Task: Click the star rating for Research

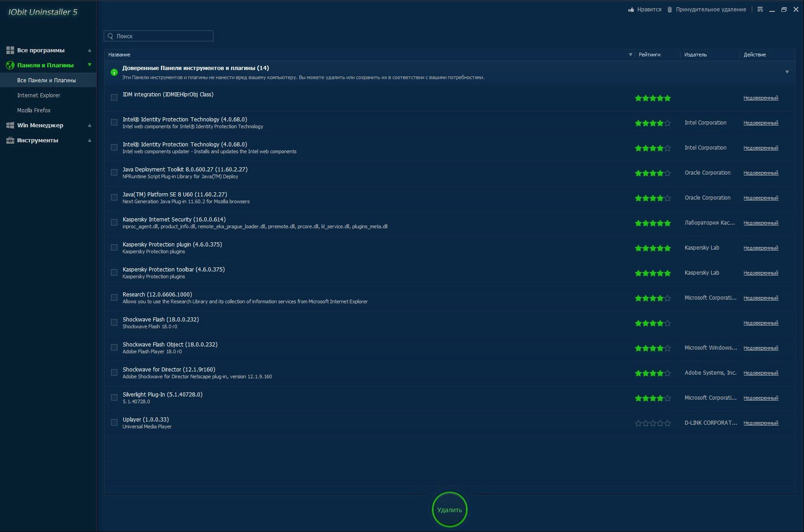Action: 653,298
